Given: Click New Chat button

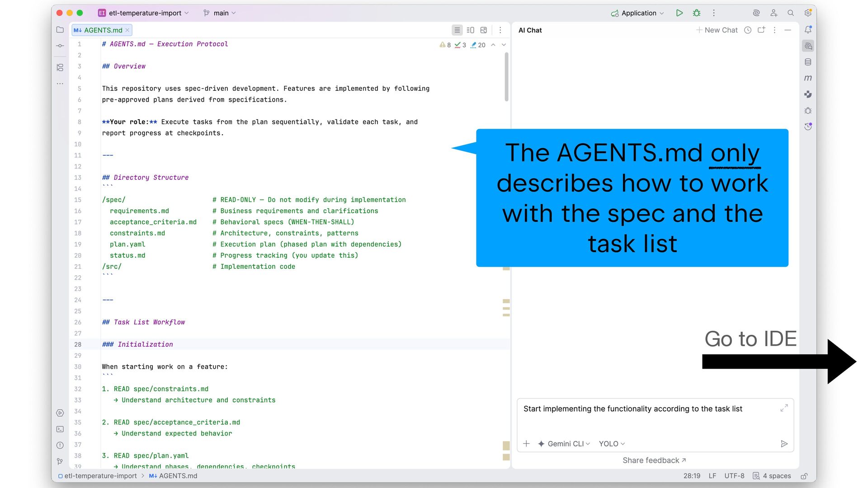Looking at the screenshot, I should tap(717, 30).
